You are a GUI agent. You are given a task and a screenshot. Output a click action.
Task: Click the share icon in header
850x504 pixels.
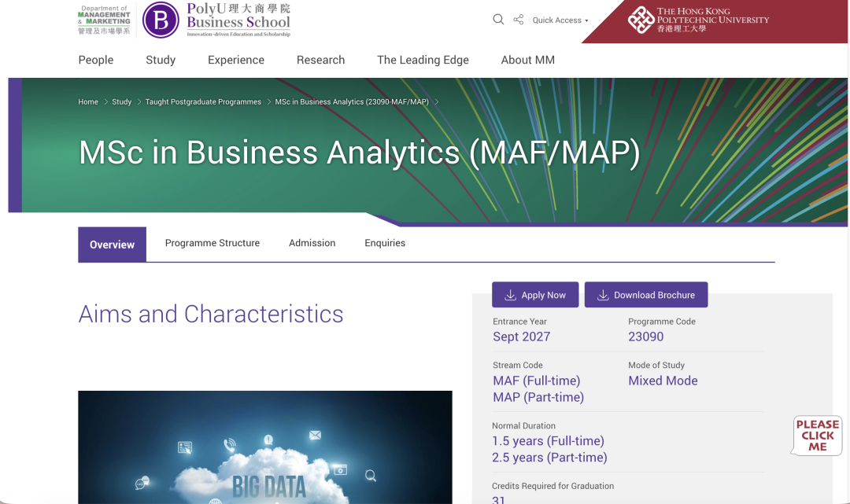tap(518, 20)
